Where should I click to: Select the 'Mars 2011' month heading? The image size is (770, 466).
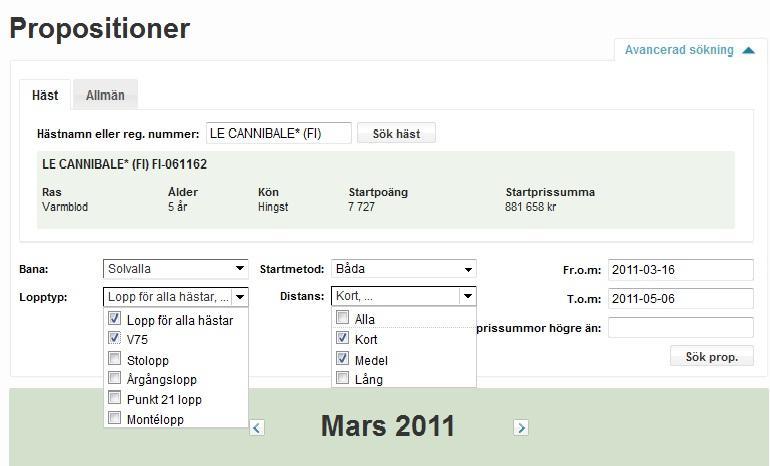[388, 426]
